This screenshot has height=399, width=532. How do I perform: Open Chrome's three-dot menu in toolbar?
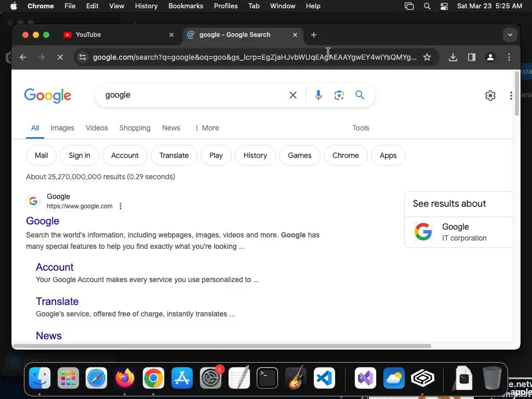point(509,57)
